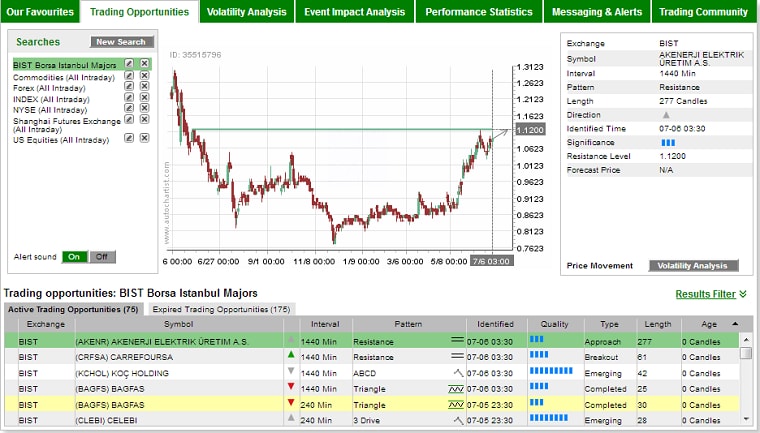Select the Forex (All Intraday) search
This screenshot has width=760, height=433.
[x=49, y=88]
